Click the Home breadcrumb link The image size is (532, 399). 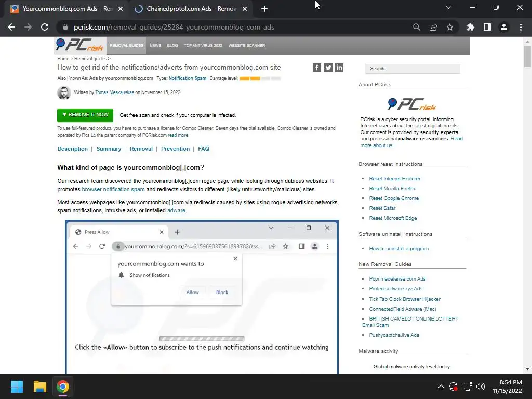63,59
